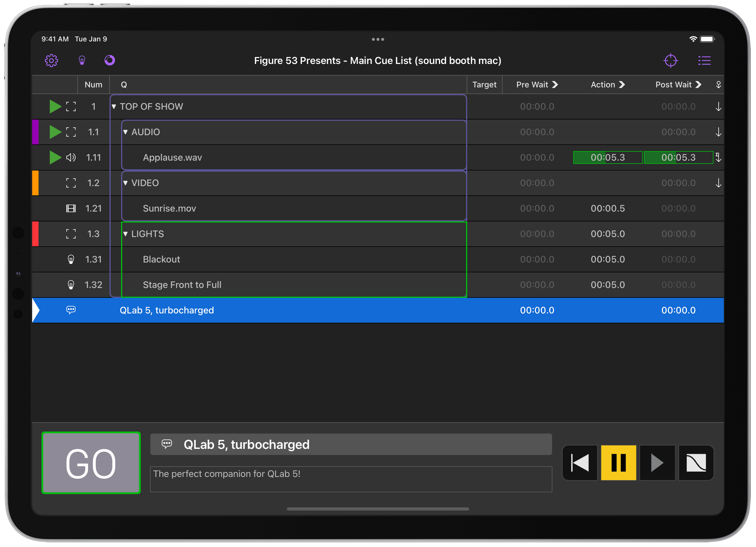Tap the crosshair find-playhead icon
756x547 pixels.
tap(670, 60)
